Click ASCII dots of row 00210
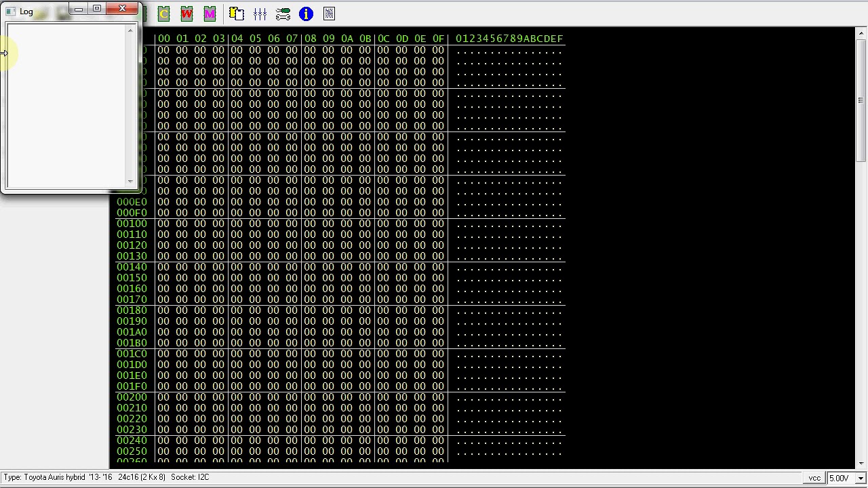 (509, 409)
